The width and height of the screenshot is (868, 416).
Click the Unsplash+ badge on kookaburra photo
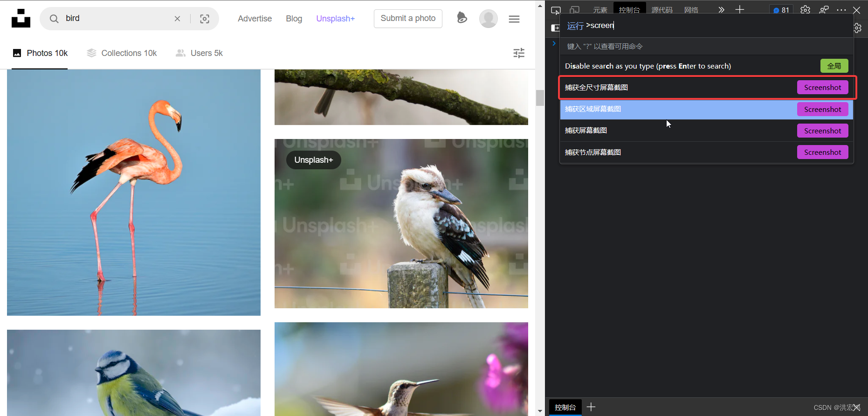pos(313,160)
